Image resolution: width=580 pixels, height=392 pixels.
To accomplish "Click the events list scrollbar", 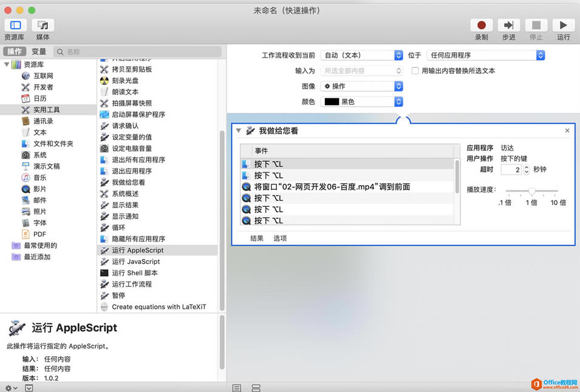I will 457,177.
